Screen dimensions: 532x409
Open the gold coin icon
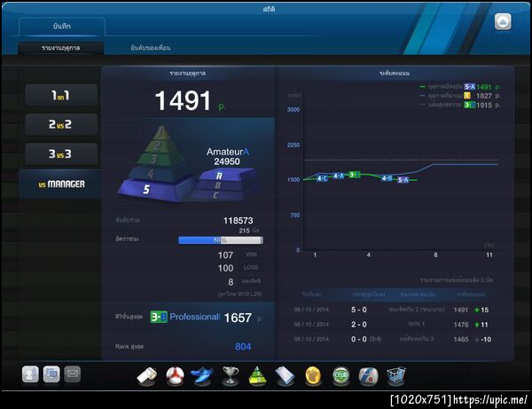click(313, 376)
